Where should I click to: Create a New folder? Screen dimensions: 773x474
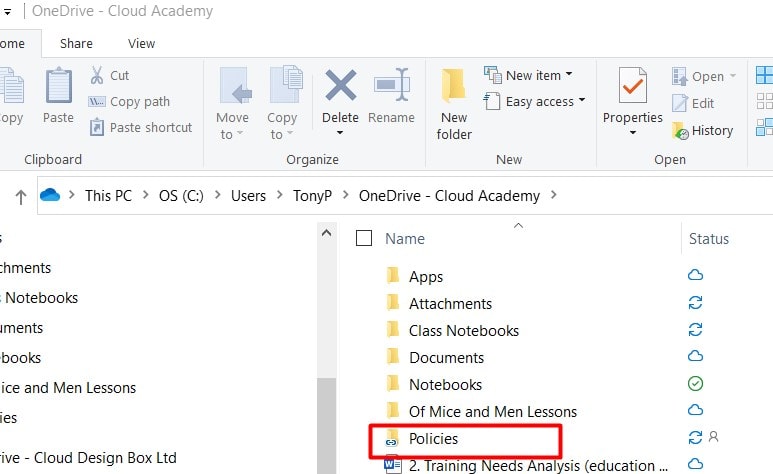[454, 105]
